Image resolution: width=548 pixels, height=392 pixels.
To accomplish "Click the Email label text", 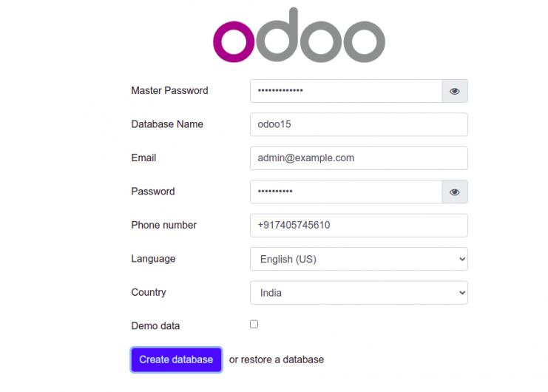I will point(143,158).
